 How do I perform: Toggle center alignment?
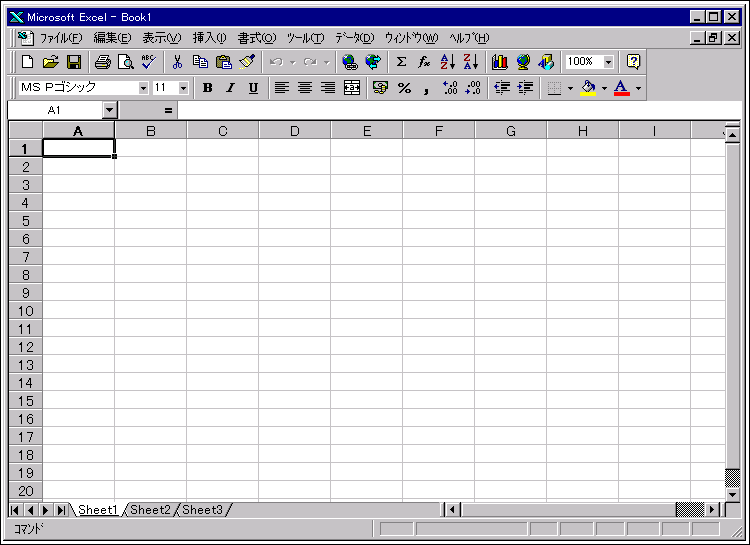(305, 88)
